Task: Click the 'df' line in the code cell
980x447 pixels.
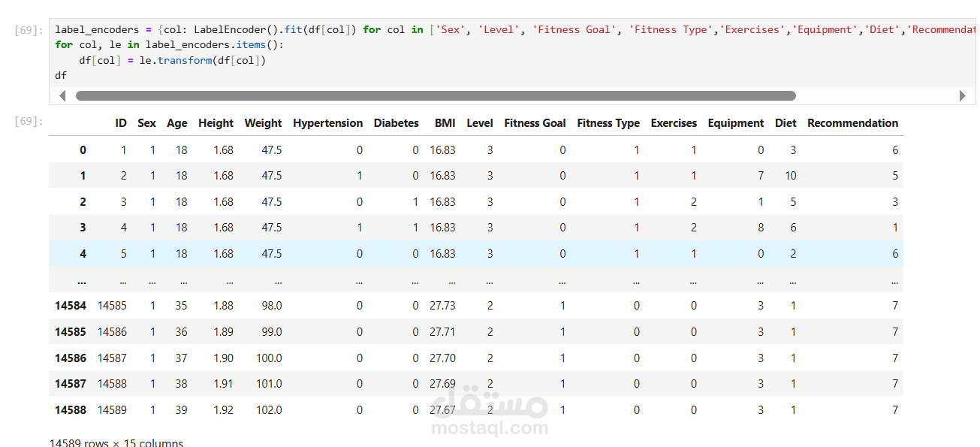Action: [61, 76]
